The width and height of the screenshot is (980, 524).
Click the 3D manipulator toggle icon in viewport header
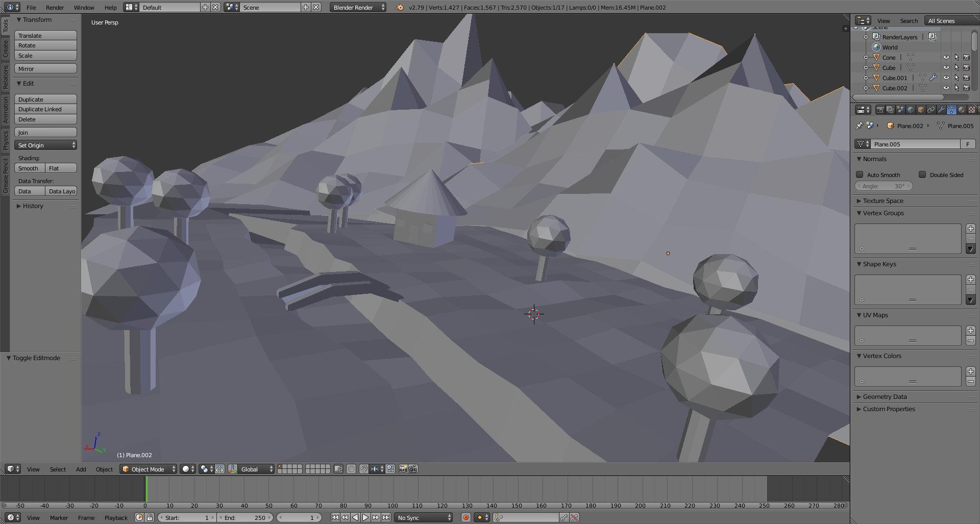click(x=233, y=469)
